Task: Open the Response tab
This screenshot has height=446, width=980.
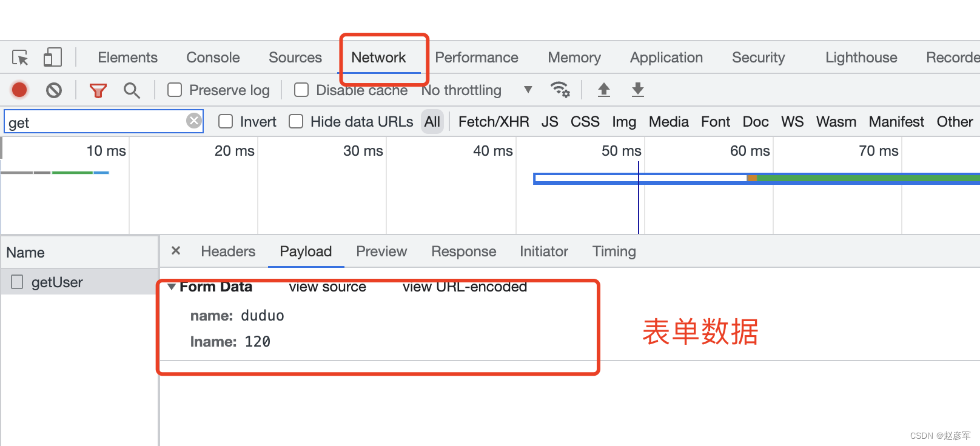Action: coord(464,251)
